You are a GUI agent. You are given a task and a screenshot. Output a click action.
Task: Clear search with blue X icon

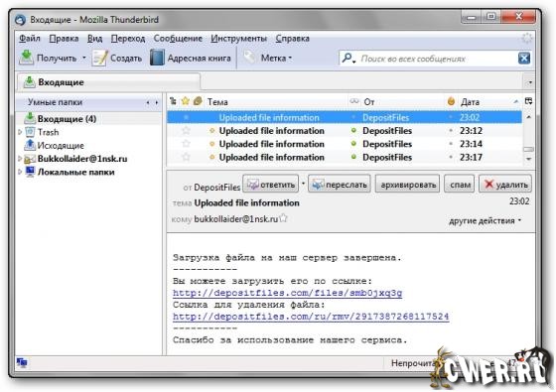point(524,59)
